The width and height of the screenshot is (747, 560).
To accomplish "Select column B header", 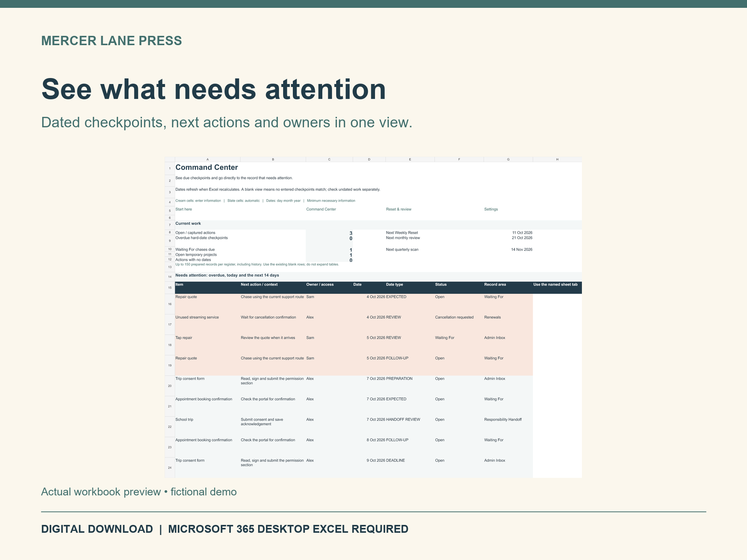I will click(273, 159).
